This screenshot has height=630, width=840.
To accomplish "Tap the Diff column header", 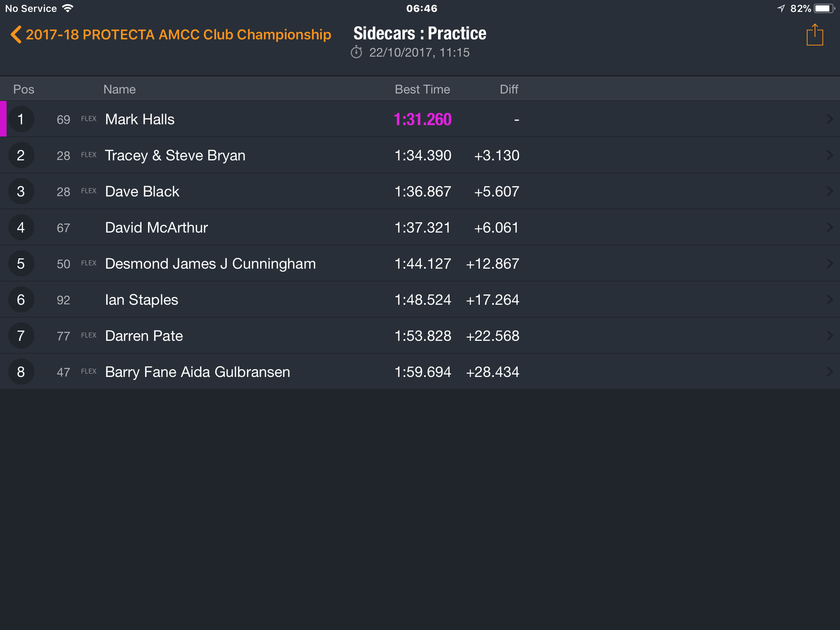I will [509, 89].
